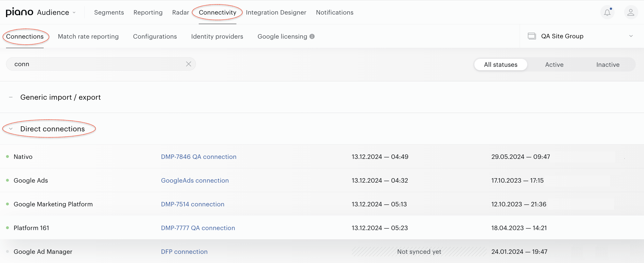Image resolution: width=644 pixels, height=263 pixels.
Task: Click the Google Marketing Platform row name
Action: (53, 204)
